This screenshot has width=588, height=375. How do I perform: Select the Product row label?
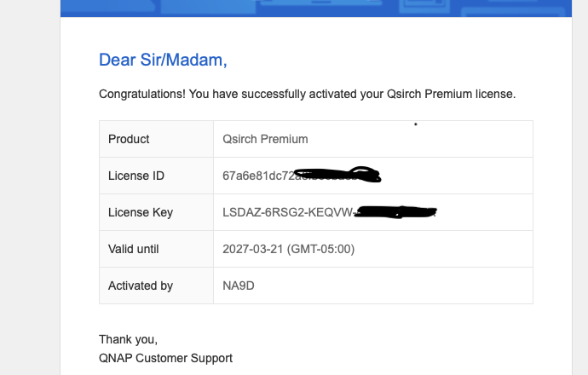pos(129,139)
